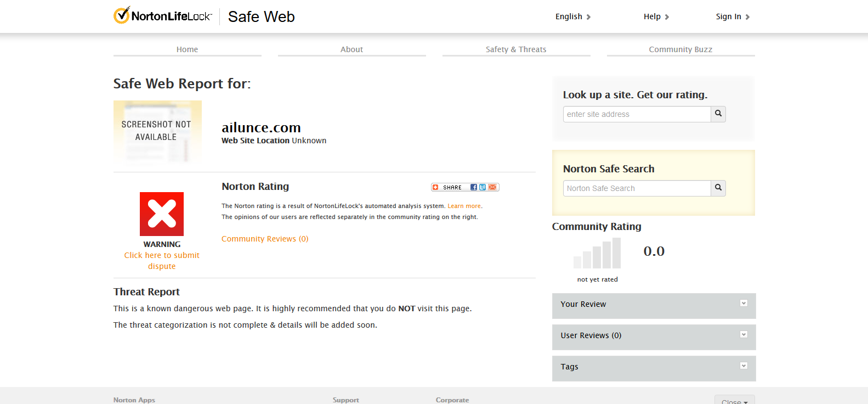
Task: Share the report via the Facebook icon
Action: coord(474,187)
